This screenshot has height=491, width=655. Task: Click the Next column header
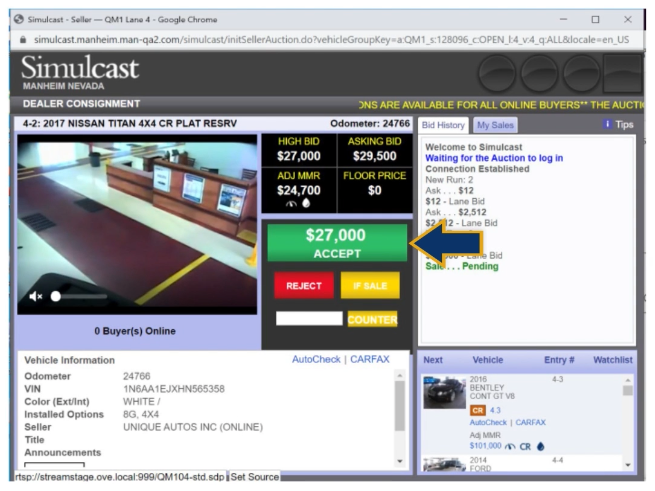tap(433, 360)
